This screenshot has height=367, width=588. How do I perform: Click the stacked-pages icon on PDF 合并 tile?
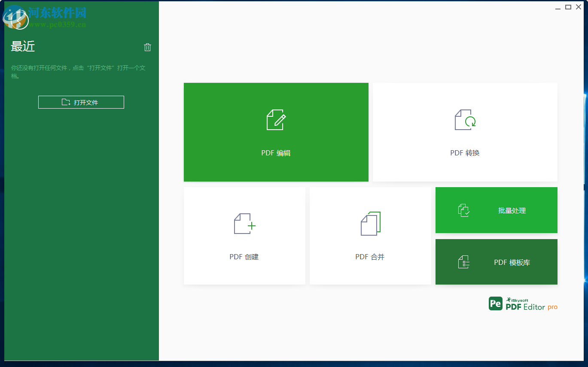click(x=370, y=224)
